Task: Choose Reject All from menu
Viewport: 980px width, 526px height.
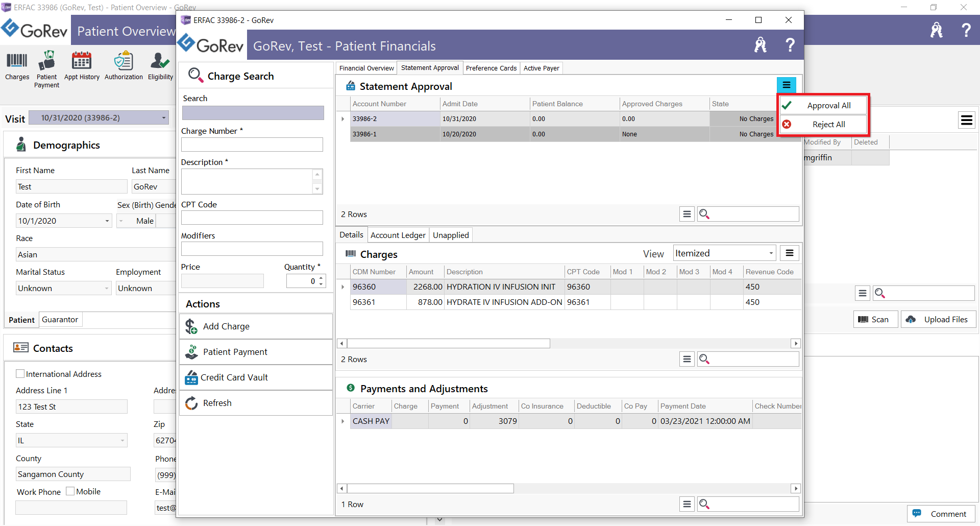Action: click(823, 125)
